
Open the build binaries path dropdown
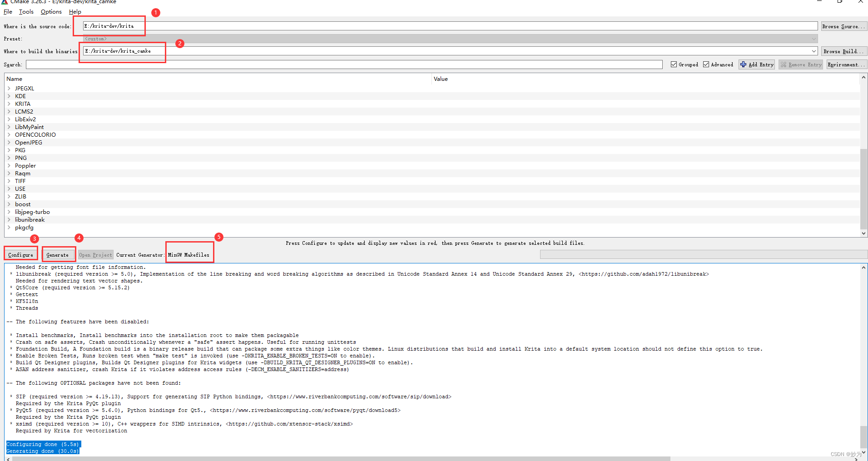tap(813, 51)
